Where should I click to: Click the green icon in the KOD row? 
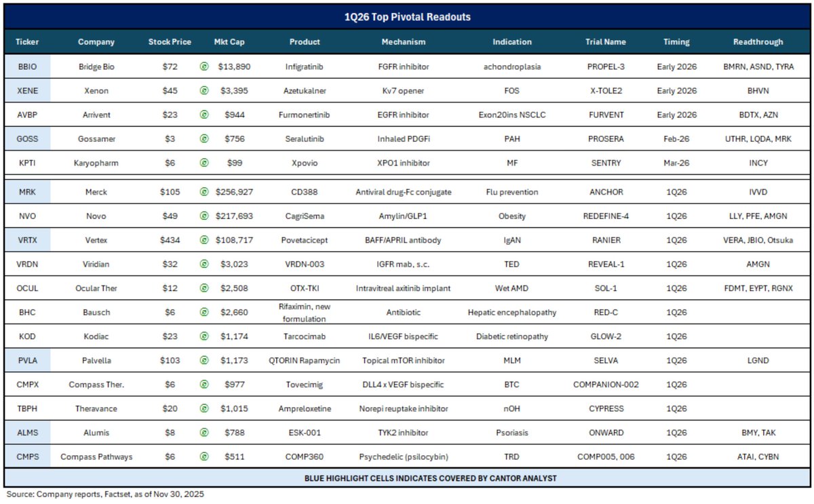pyautogui.click(x=203, y=336)
